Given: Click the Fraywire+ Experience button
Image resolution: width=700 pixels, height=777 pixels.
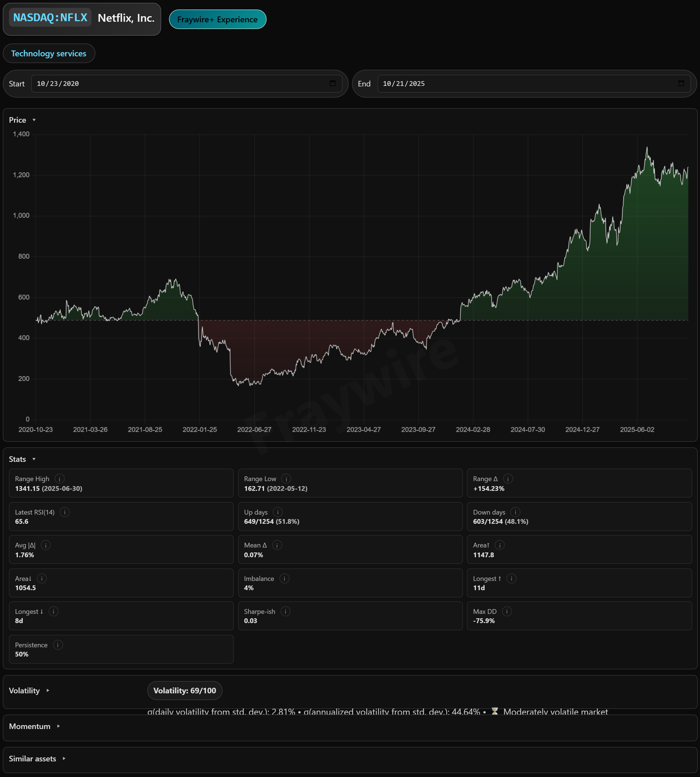Looking at the screenshot, I should [x=217, y=20].
